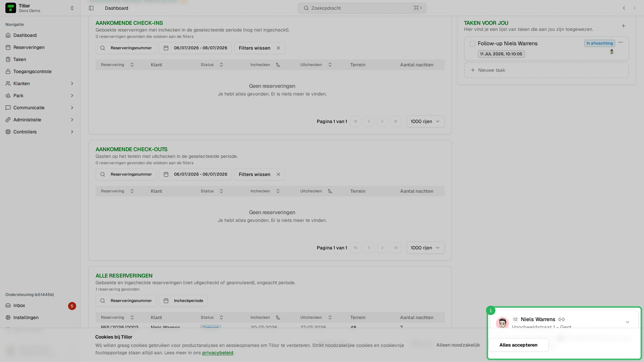Image resolution: width=644 pixels, height=362 pixels.
Task: Go to the last page in check-outs pagination
Action: [x=396, y=248]
